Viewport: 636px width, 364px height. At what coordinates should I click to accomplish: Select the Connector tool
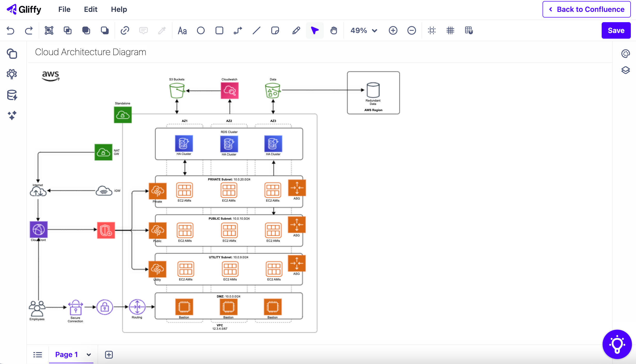point(238,30)
